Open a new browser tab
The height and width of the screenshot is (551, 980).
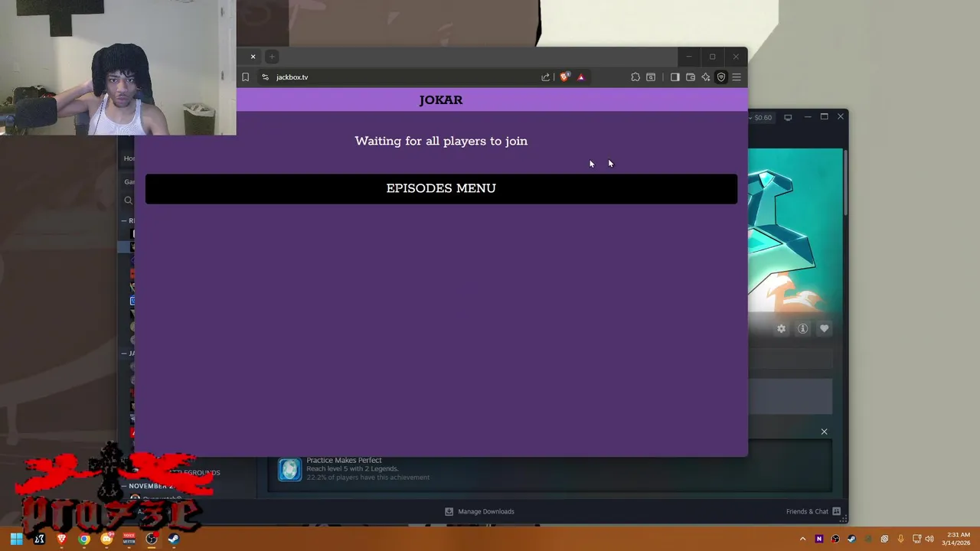tap(272, 57)
